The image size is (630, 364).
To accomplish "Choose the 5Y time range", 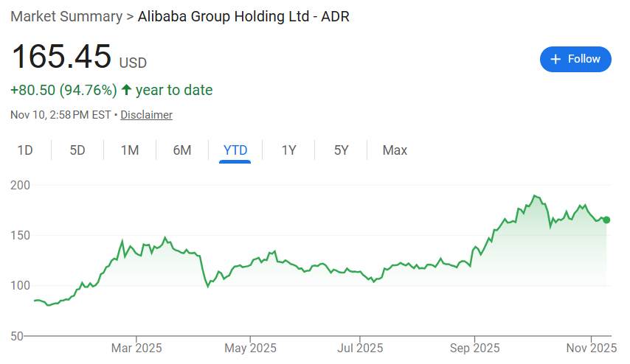I will [x=341, y=150].
